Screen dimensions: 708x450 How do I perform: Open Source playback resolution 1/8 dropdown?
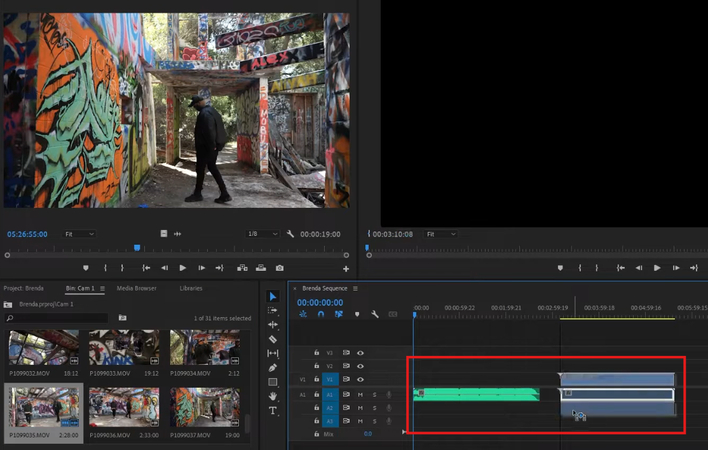click(x=262, y=234)
